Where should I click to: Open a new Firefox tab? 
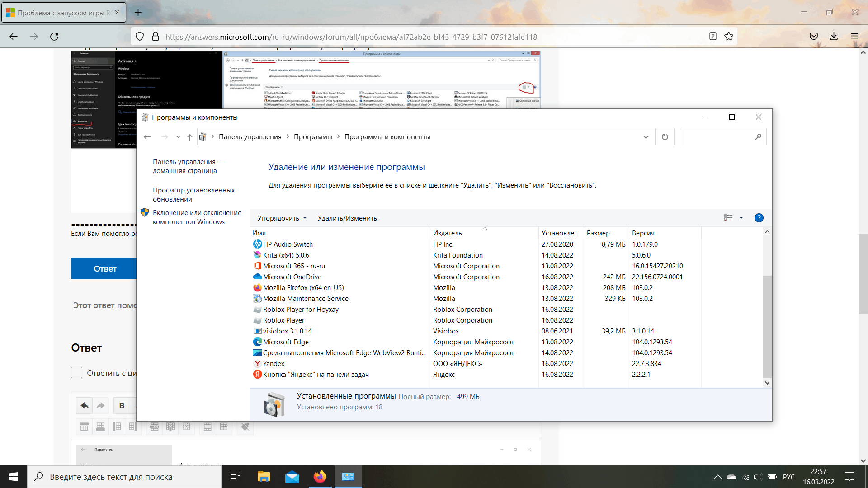tap(138, 13)
